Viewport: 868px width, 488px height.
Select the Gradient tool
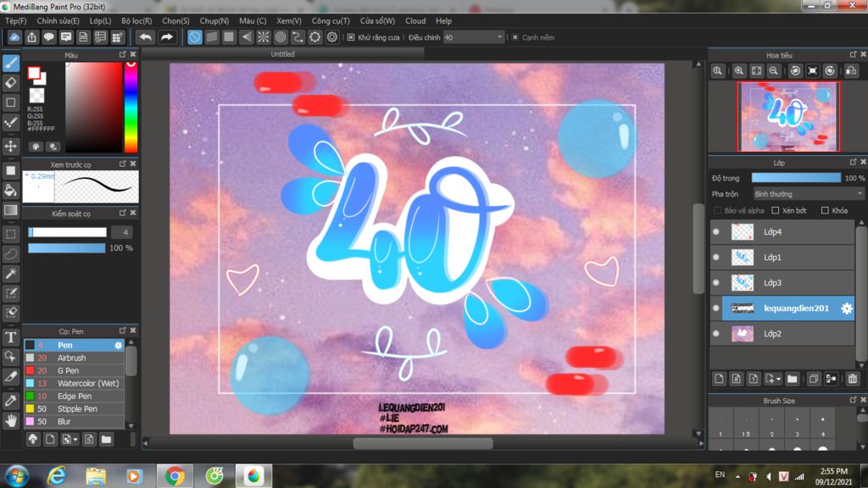coord(10,210)
